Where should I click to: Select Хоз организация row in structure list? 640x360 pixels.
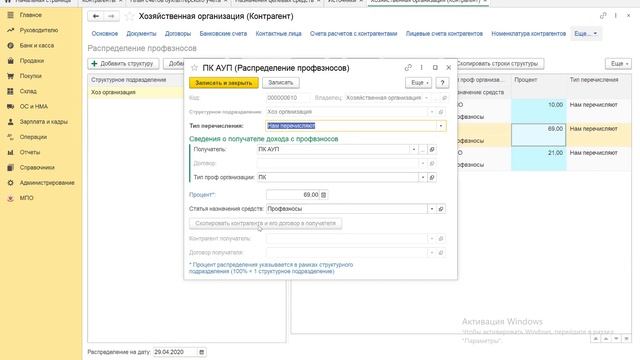136,92
